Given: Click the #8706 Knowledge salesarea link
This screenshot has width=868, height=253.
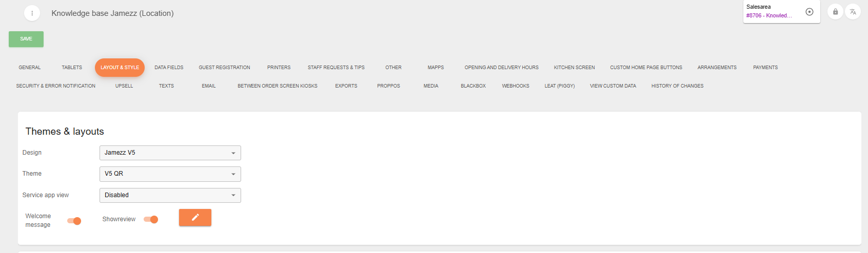Looking at the screenshot, I should pyautogui.click(x=768, y=16).
